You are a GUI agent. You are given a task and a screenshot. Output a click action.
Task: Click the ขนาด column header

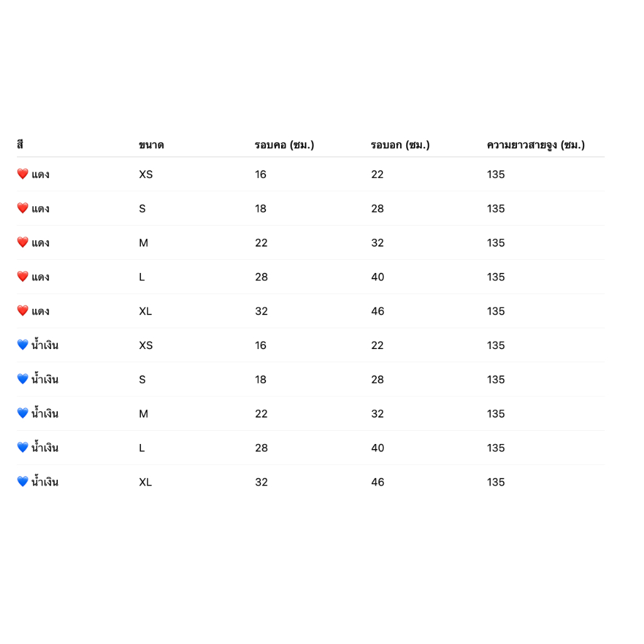151,145
